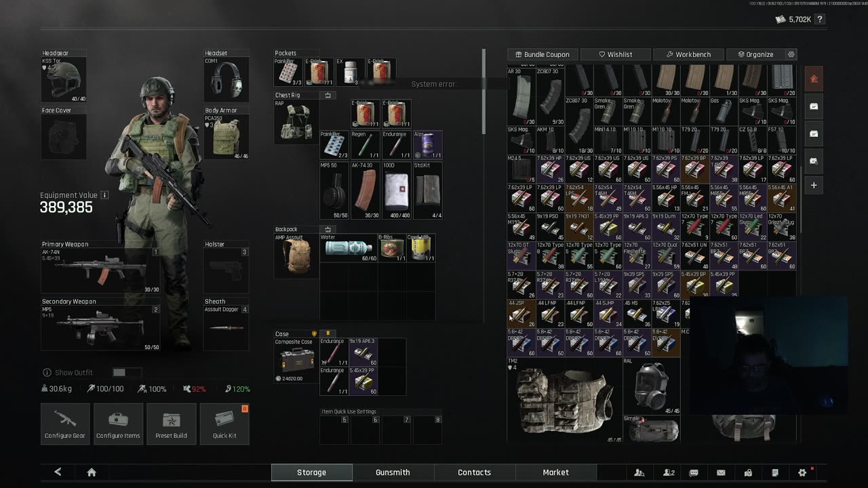This screenshot has width=868, height=488.
Task: Click the Case pin icon
Action: (x=328, y=334)
